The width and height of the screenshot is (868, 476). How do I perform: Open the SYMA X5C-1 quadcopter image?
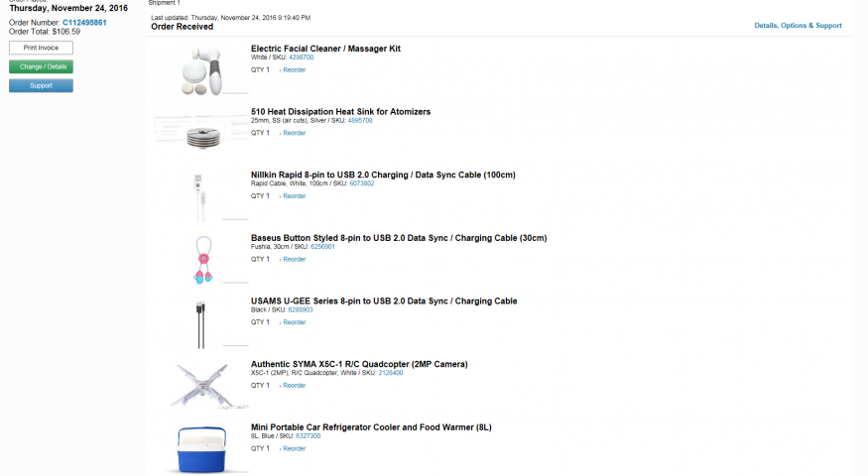point(202,385)
